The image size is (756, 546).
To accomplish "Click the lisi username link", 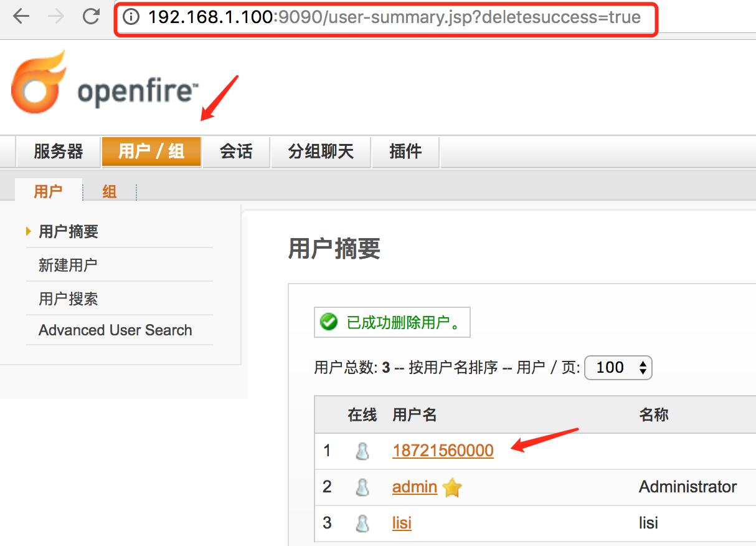I will click(402, 523).
